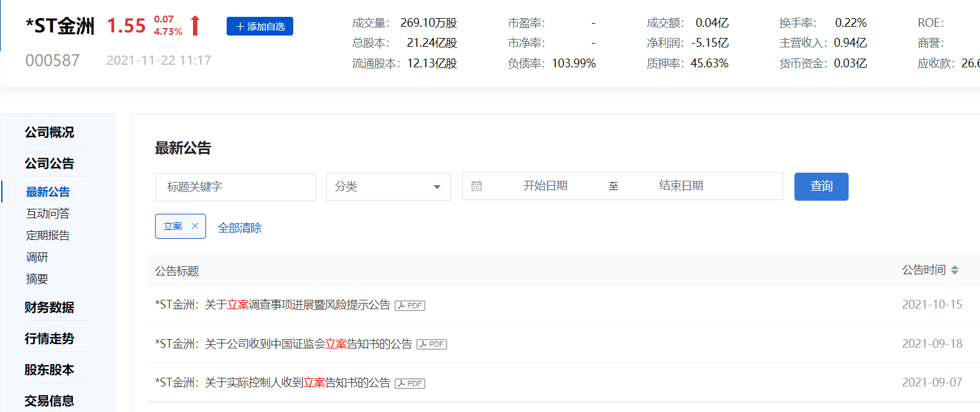Click the red up-arrow price indicator
The image size is (980, 412).
coord(195,26)
